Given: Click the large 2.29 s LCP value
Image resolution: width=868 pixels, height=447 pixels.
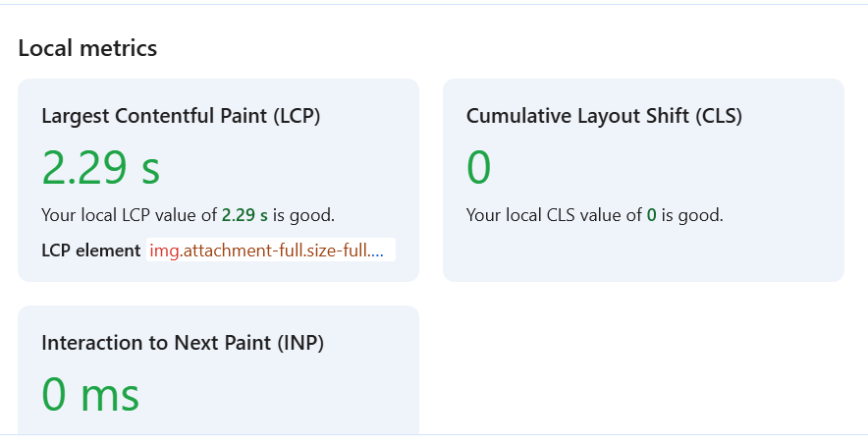Looking at the screenshot, I should (x=100, y=168).
